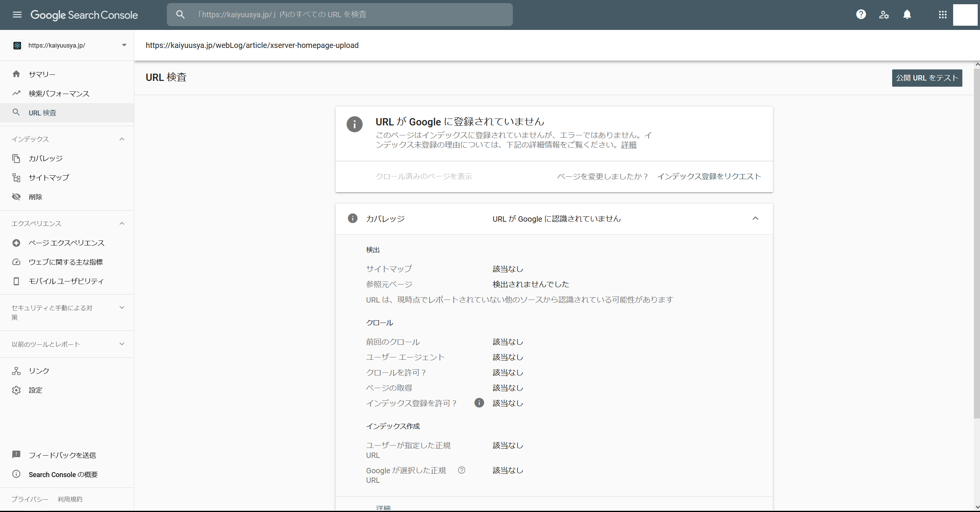Click インデックス登録をリクエスト
The image size is (980, 512).
point(709,176)
